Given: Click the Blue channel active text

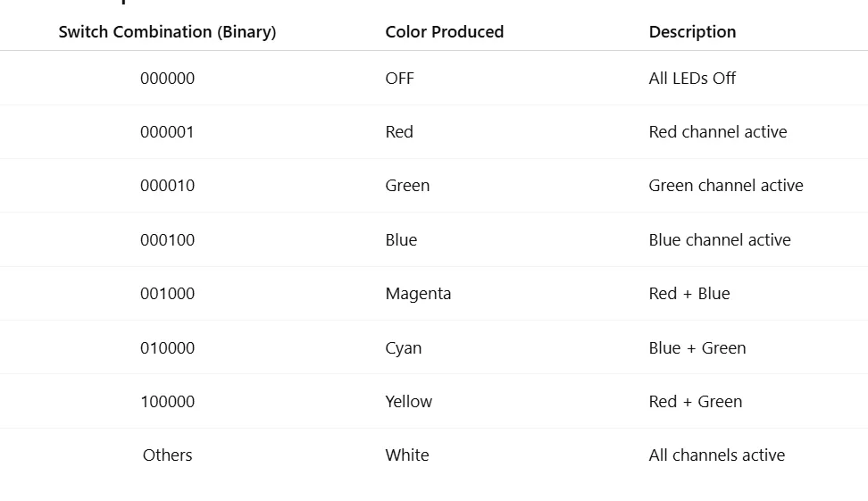Looking at the screenshot, I should (x=720, y=239).
